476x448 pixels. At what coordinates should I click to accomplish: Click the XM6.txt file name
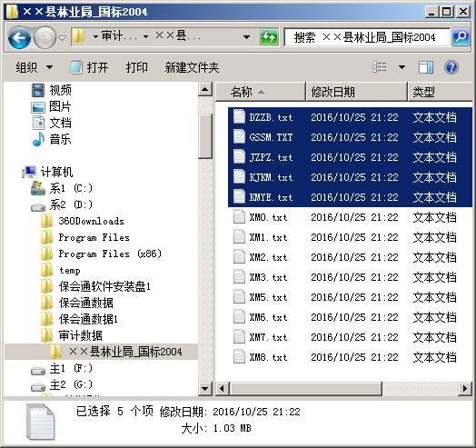tap(268, 317)
